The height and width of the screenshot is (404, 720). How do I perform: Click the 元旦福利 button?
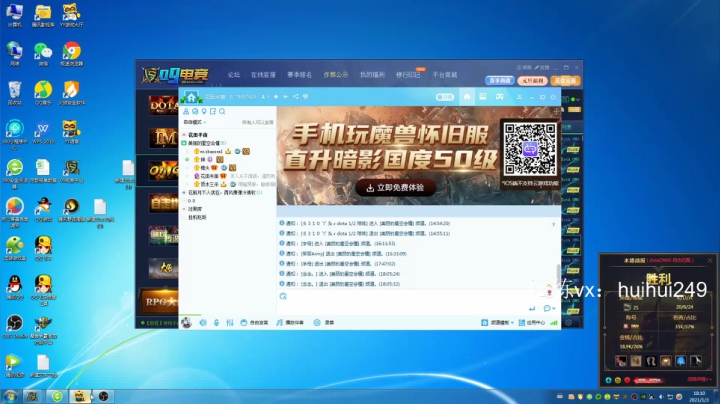point(533,81)
